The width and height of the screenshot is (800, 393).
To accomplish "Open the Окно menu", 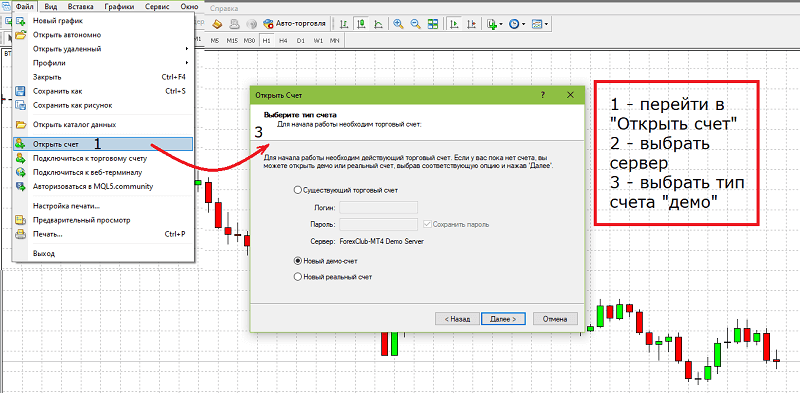I will click(190, 7).
